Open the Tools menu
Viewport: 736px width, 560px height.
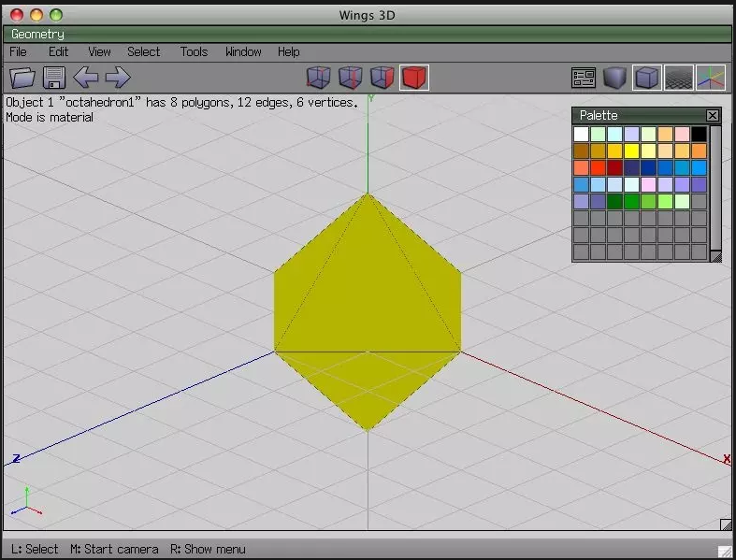(x=194, y=51)
